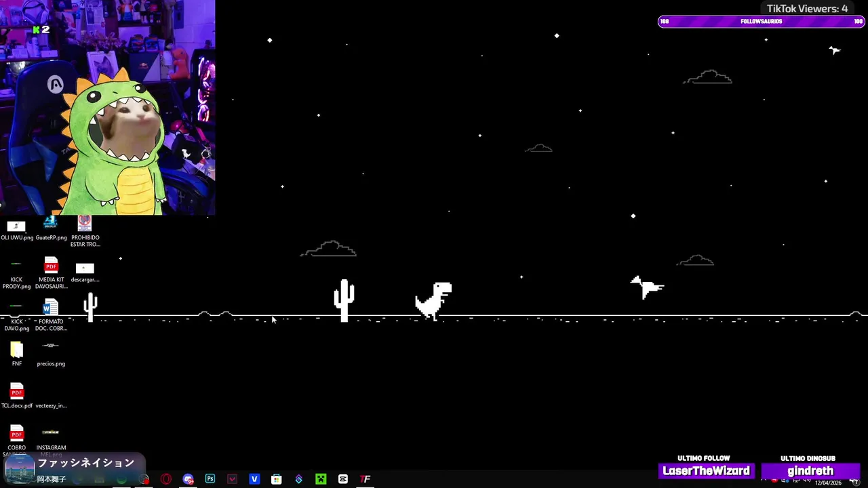Open CapCut from the taskbar
The height and width of the screenshot is (488, 868).
tap(342, 479)
